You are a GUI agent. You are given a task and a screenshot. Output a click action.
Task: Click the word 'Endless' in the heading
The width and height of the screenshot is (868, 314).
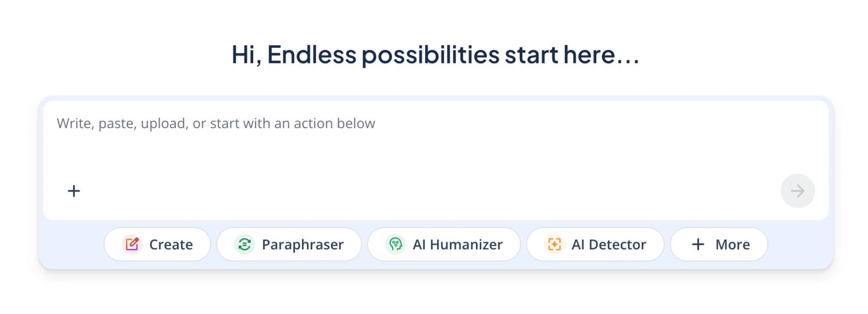(312, 55)
